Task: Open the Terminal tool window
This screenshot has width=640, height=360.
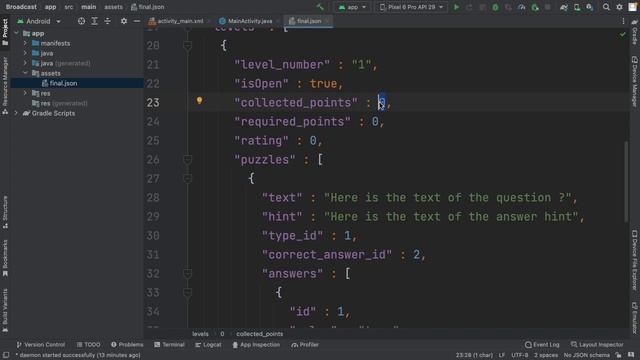Action: 169,345
